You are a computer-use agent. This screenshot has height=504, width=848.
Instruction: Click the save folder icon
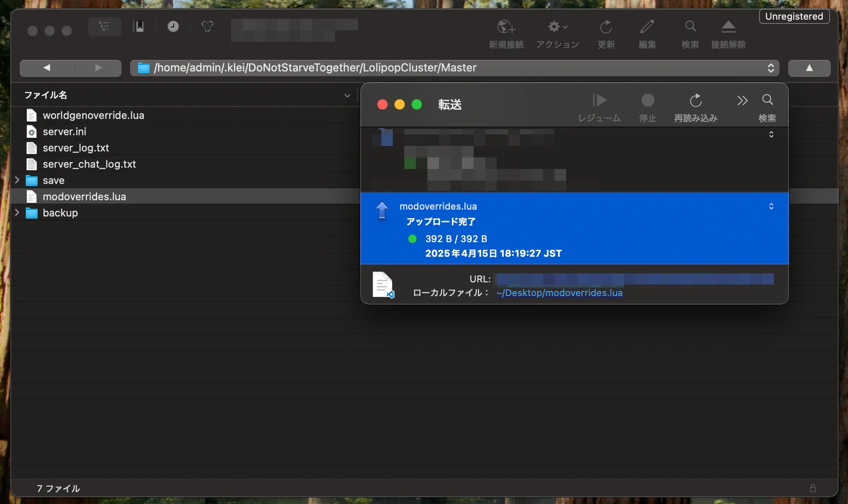(32, 181)
